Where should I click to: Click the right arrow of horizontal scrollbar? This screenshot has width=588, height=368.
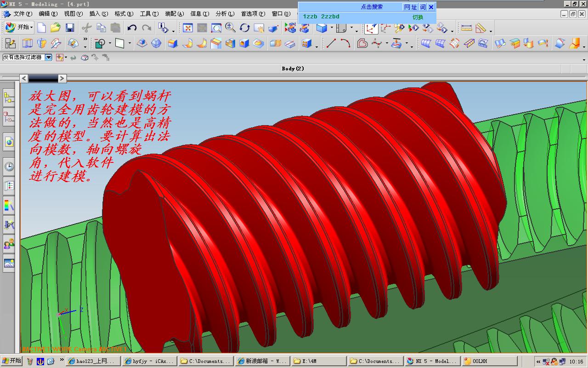tap(62, 79)
